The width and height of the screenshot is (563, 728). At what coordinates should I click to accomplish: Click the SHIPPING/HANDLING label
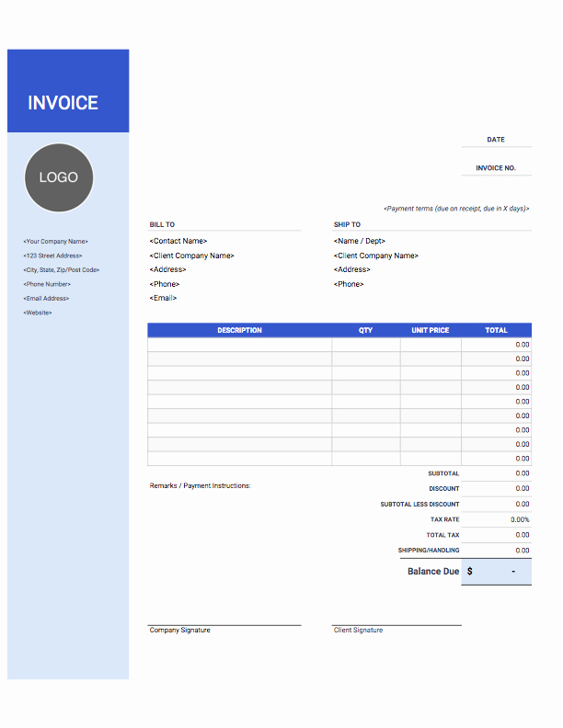tap(429, 551)
